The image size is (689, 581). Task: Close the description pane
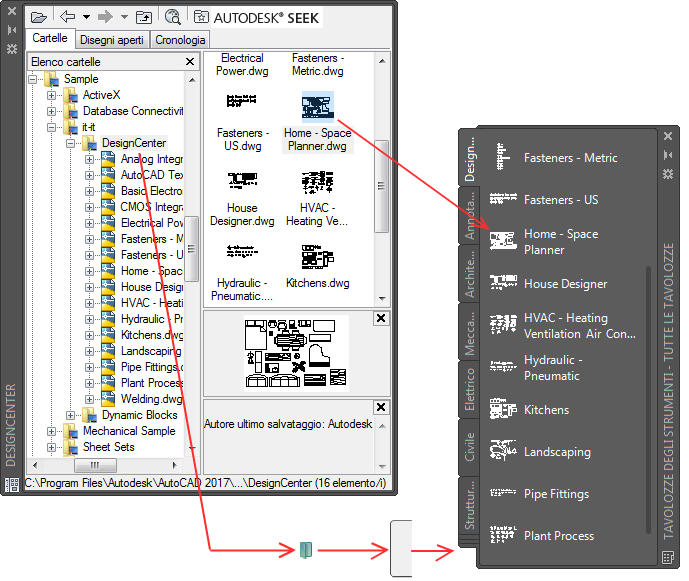381,407
